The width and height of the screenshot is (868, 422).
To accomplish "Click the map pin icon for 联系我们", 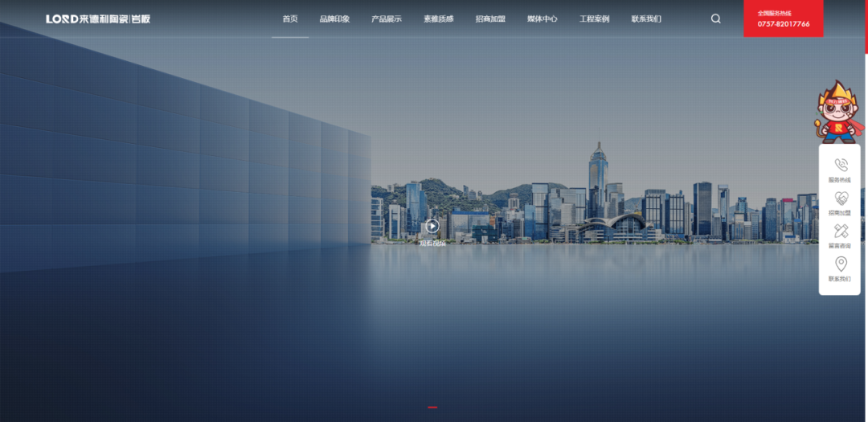I will [841, 264].
